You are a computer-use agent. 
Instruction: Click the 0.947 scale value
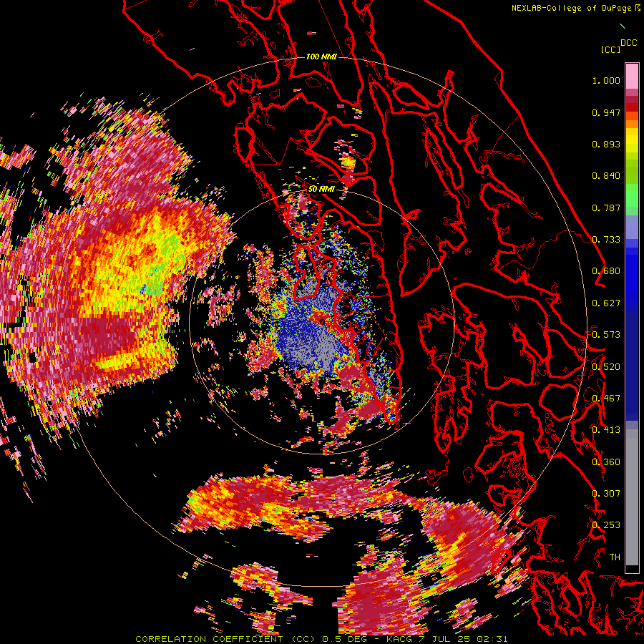[606, 112]
